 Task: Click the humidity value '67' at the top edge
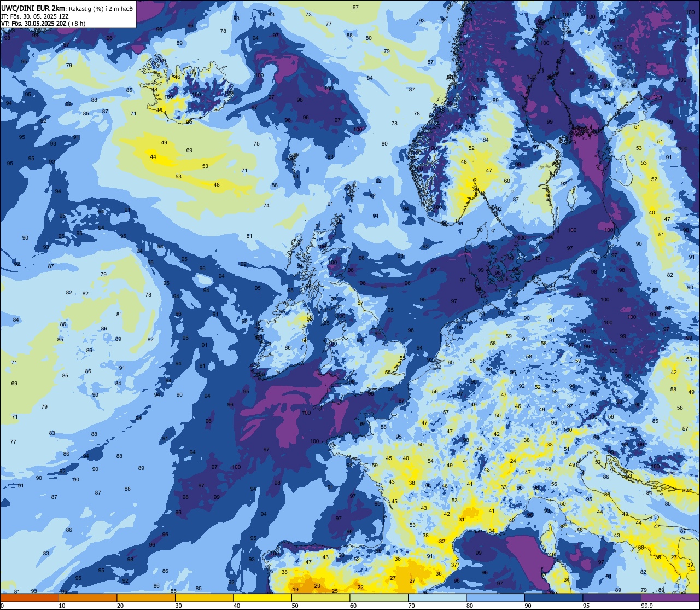(x=355, y=7)
